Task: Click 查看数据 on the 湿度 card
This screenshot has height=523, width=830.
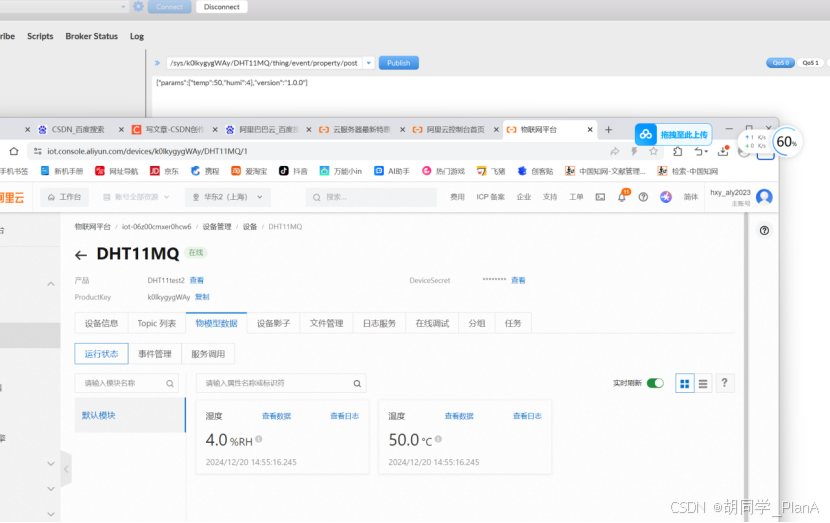Action: (276, 416)
